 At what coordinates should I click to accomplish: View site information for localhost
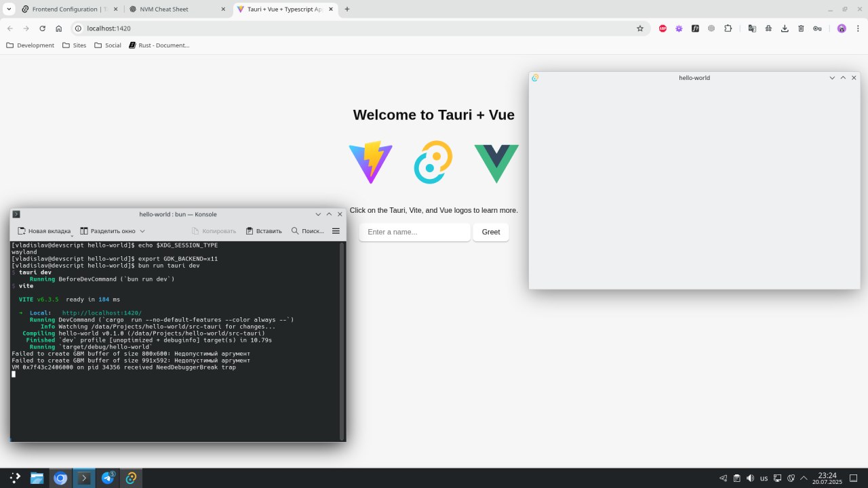78,28
